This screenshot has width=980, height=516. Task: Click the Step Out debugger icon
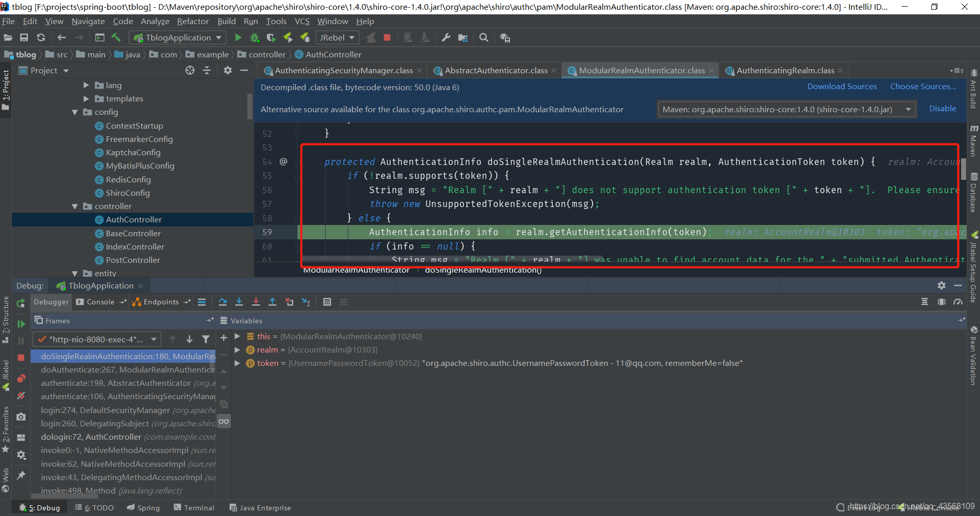click(272, 302)
